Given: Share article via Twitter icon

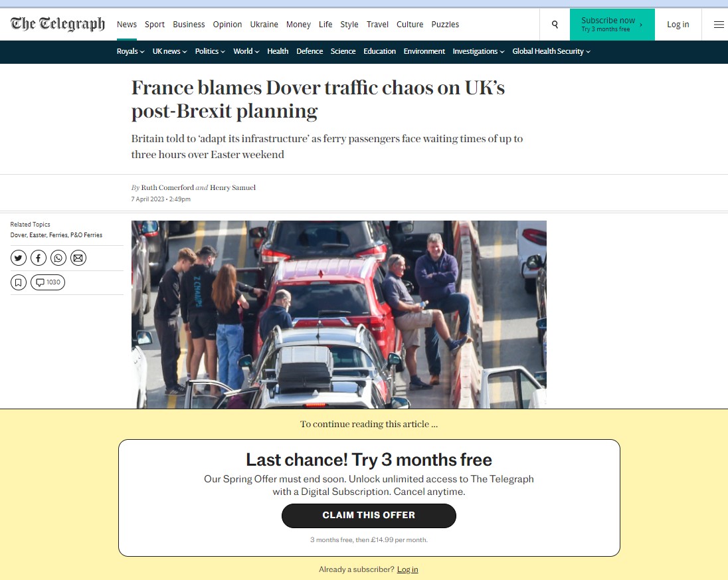Looking at the screenshot, I should point(19,258).
